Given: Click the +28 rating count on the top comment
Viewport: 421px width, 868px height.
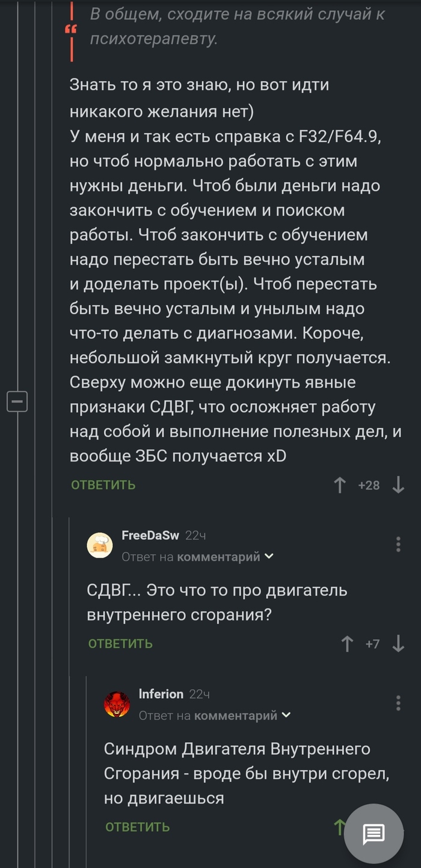Looking at the screenshot, I should 370,484.
